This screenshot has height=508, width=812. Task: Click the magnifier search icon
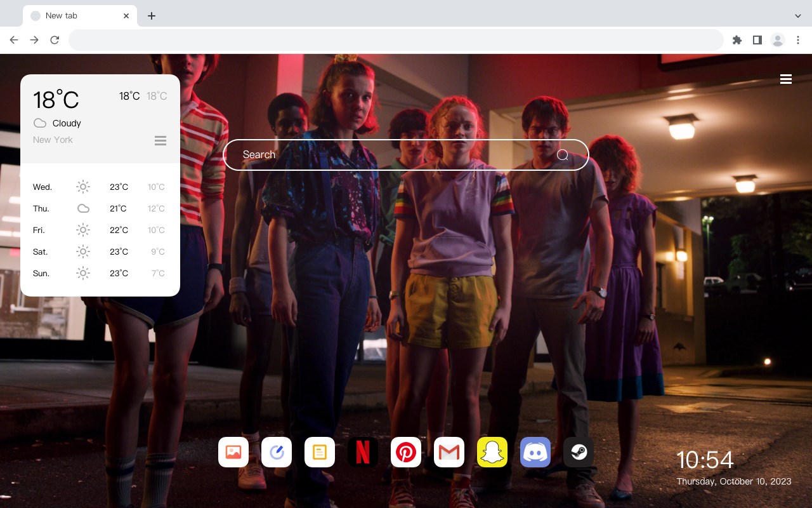[563, 155]
